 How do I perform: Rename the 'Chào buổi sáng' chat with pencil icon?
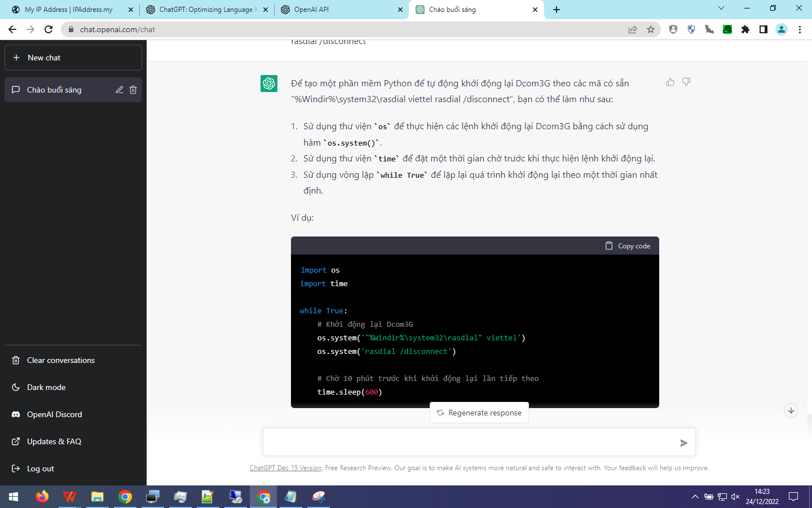click(120, 90)
